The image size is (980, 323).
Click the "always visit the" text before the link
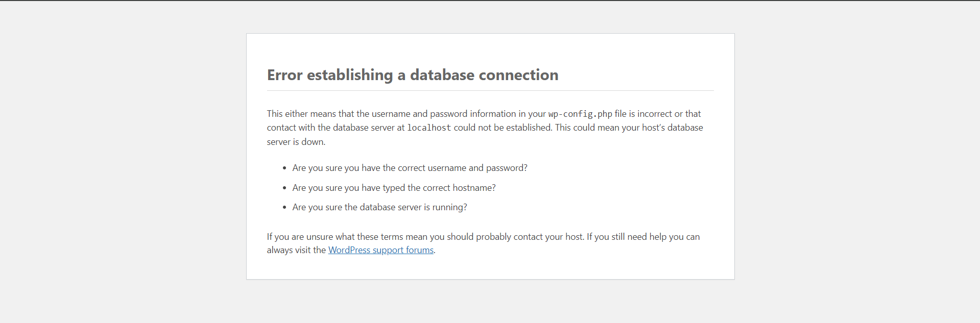pyautogui.click(x=296, y=250)
